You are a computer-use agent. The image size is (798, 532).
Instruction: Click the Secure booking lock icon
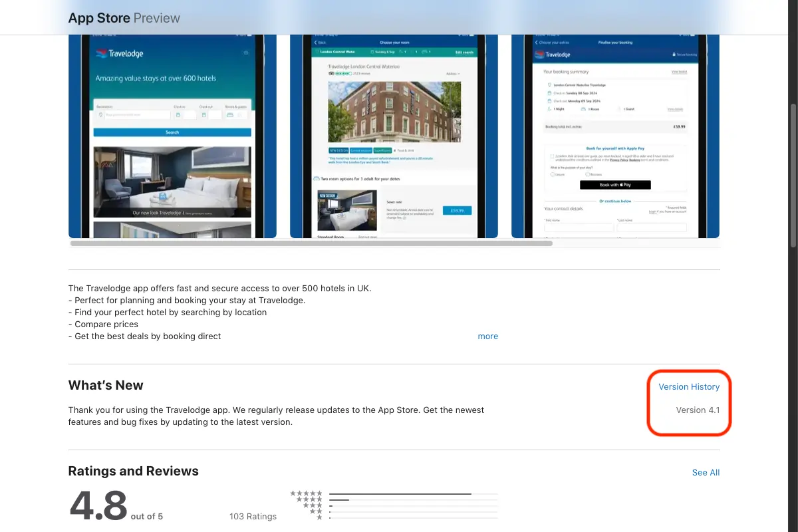674,54
